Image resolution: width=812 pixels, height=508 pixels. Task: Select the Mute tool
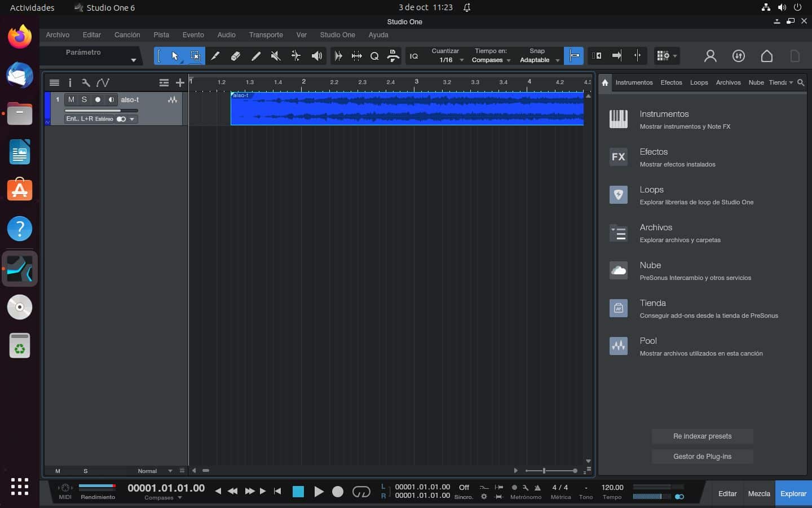tap(276, 56)
